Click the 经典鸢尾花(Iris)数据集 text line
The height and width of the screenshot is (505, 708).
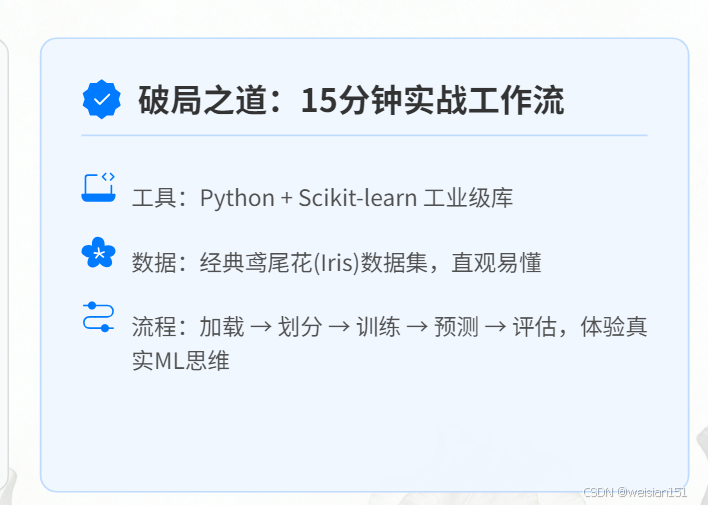point(314,263)
